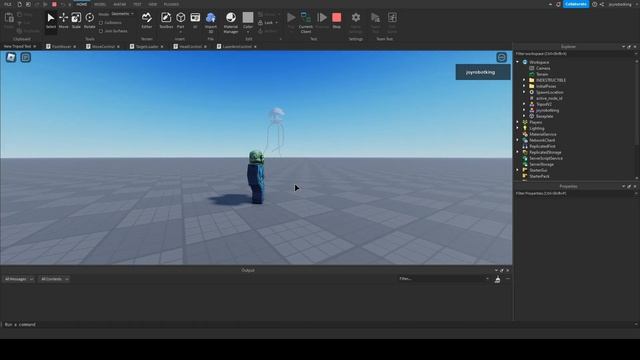Screen dimensions: 640x360
Task: Click the Stop test button
Action: coord(336,20)
